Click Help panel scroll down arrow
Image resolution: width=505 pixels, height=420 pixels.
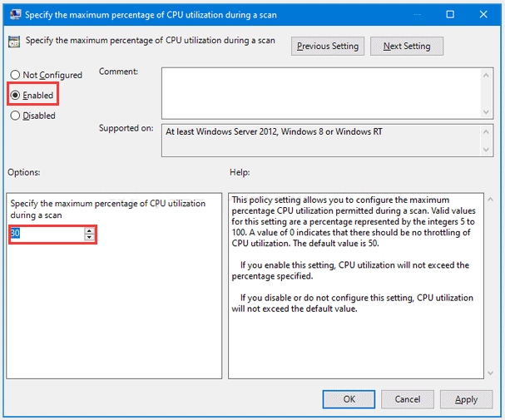[x=491, y=373]
